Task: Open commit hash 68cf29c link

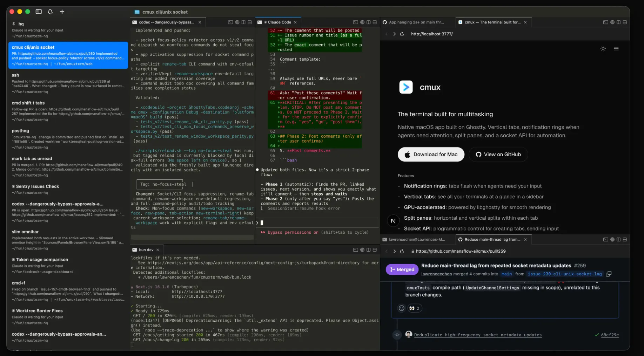Action: click(610, 335)
